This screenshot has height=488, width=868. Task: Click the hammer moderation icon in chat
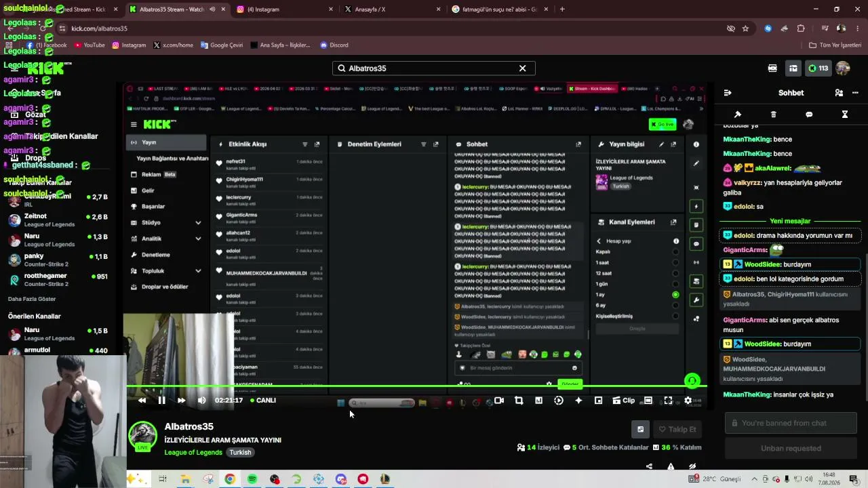[x=738, y=115]
